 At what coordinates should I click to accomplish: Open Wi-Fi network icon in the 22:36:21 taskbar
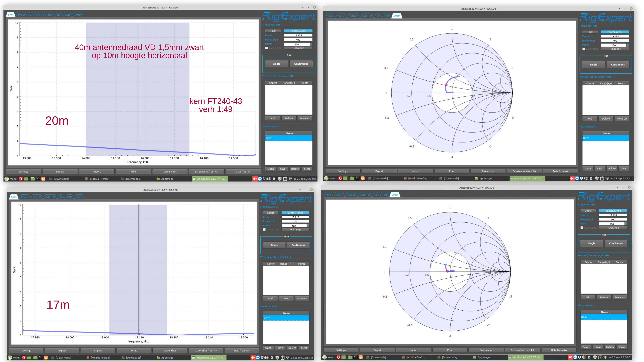click(x=605, y=357)
